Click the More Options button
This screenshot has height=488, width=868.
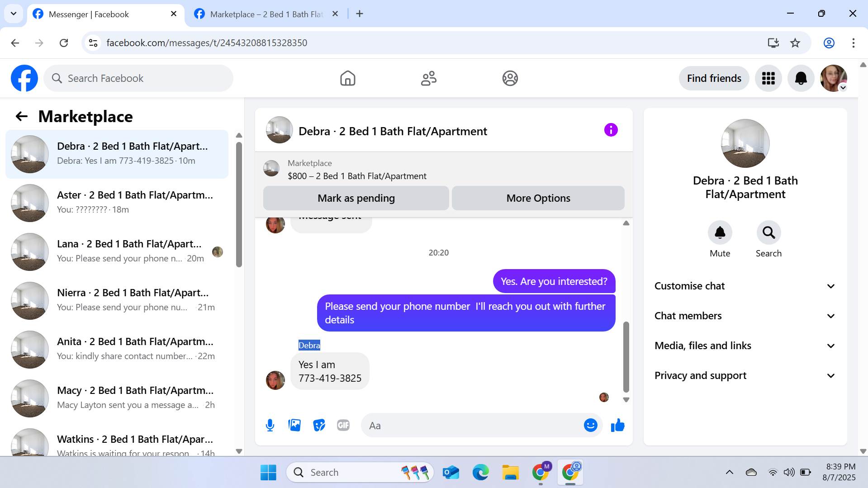click(538, 198)
